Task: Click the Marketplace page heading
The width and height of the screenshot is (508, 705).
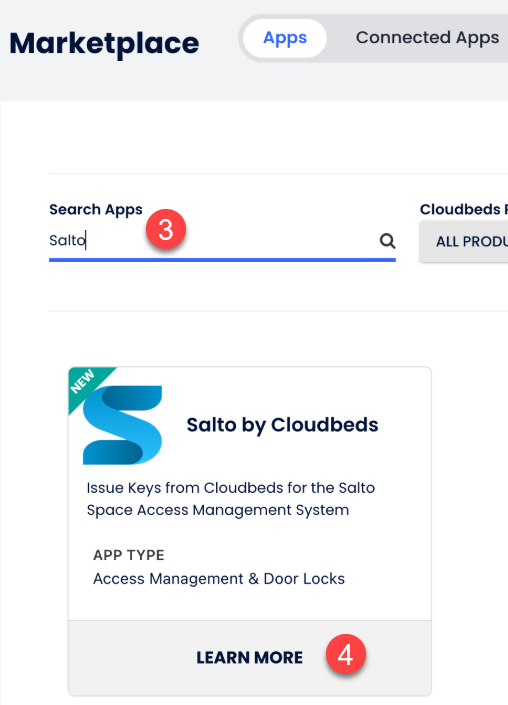Action: coord(104,44)
